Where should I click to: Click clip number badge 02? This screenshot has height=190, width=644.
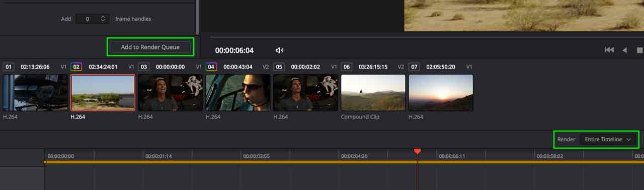pos(76,67)
